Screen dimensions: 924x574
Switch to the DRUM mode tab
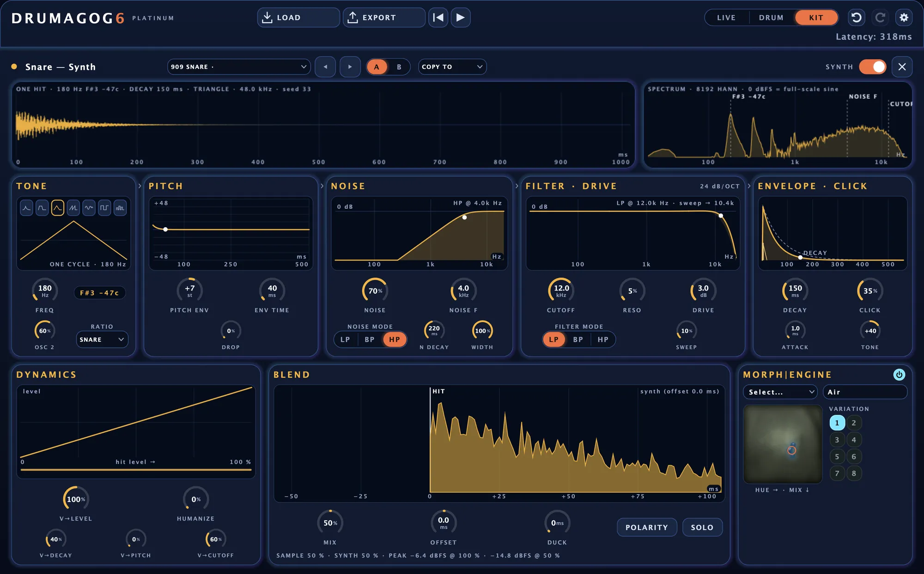771,18
